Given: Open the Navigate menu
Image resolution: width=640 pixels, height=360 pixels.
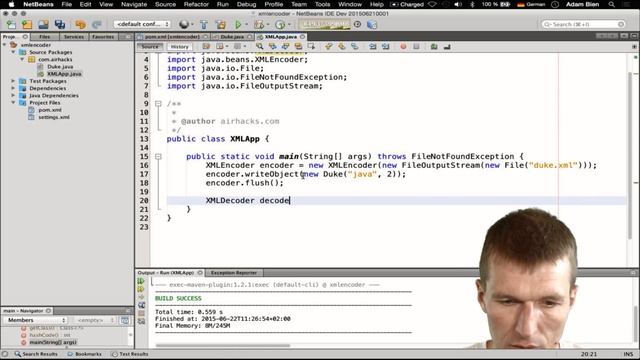Looking at the screenshot, I should [134, 4].
